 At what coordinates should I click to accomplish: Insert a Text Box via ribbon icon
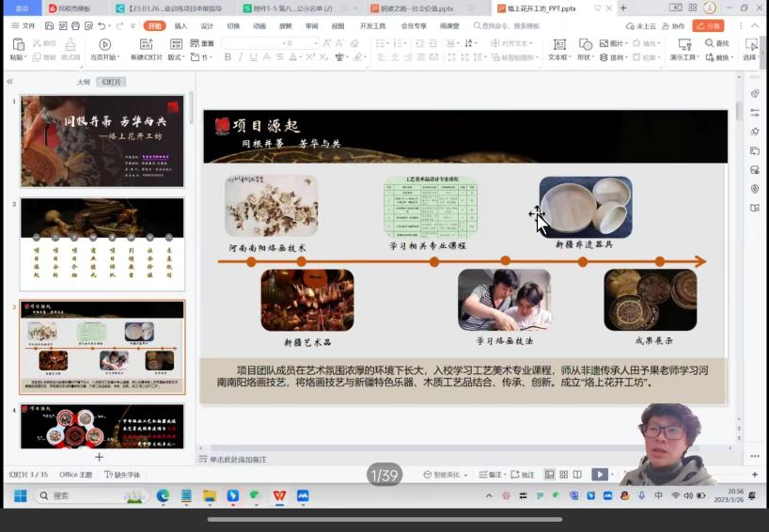pyautogui.click(x=559, y=44)
